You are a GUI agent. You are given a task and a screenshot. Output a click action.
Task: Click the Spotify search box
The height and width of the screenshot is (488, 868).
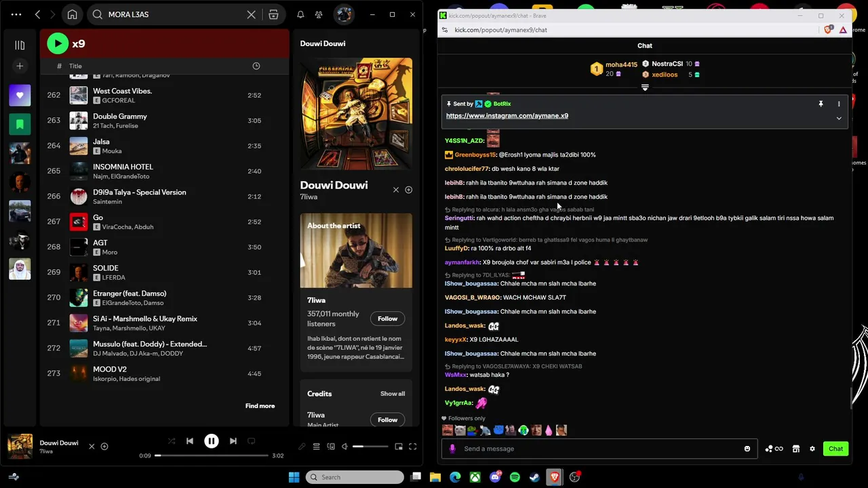173,14
